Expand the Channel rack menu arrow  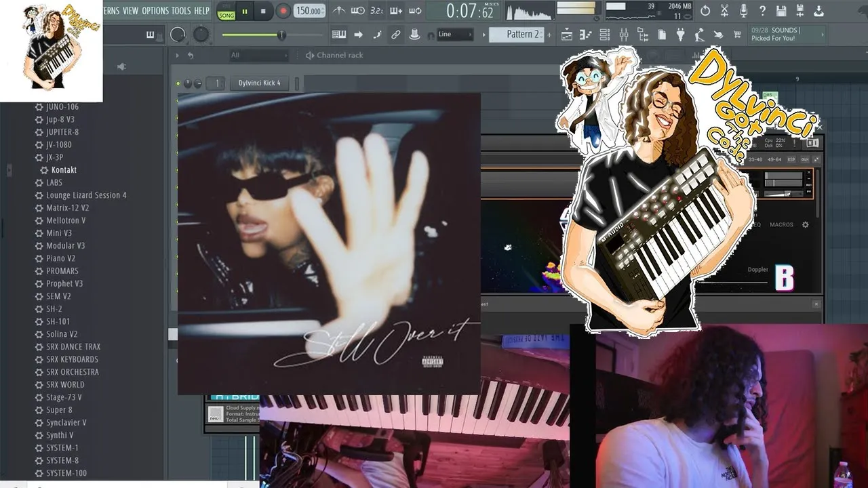tap(178, 56)
